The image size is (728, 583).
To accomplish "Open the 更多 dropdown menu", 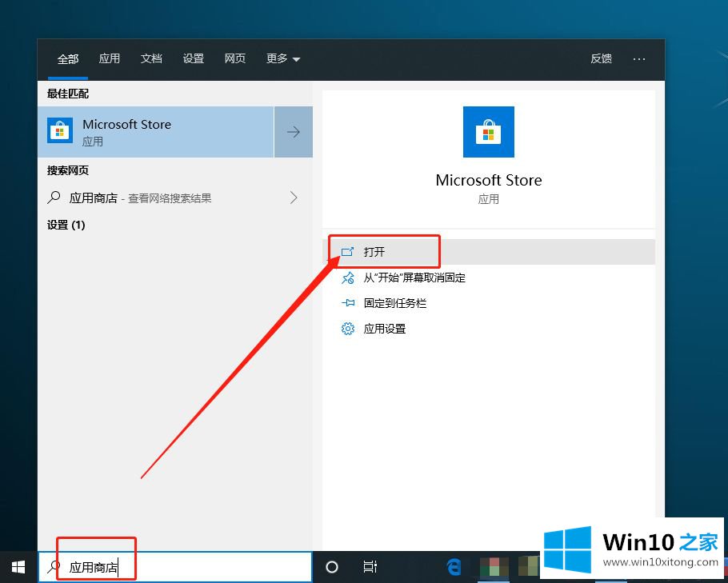I will click(x=283, y=58).
